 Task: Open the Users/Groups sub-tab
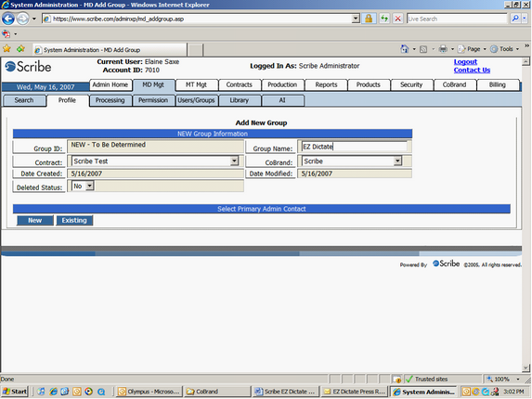coord(196,100)
